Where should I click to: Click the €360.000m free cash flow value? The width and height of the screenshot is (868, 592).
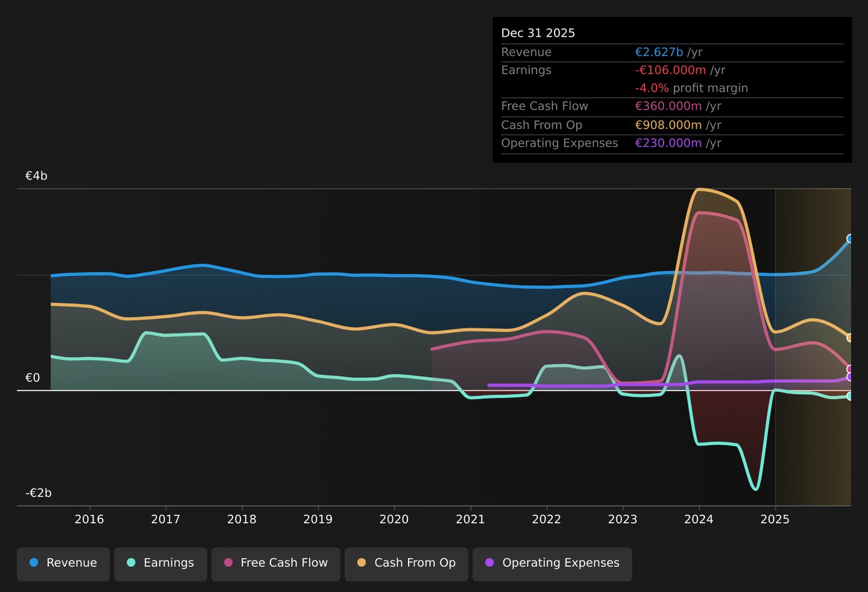coord(668,107)
